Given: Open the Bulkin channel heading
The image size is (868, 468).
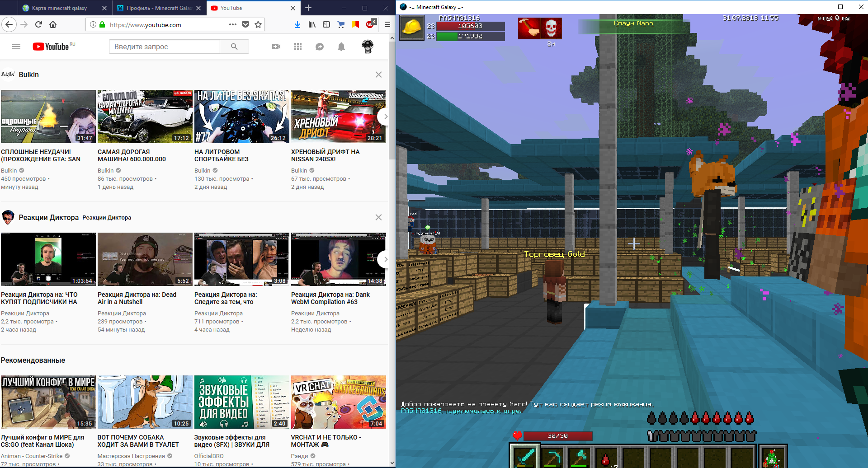Looking at the screenshot, I should pyautogui.click(x=28, y=75).
